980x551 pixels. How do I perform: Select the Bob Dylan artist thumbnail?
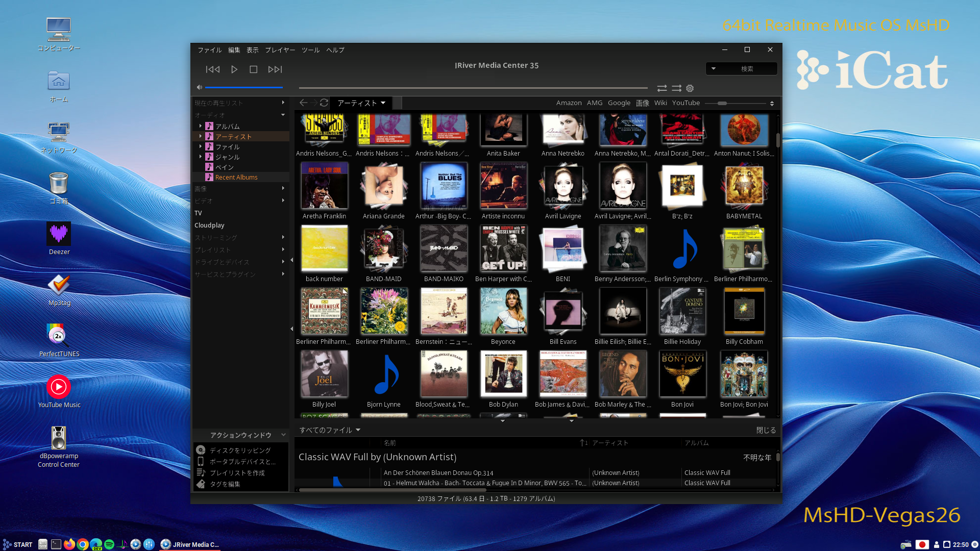point(503,374)
